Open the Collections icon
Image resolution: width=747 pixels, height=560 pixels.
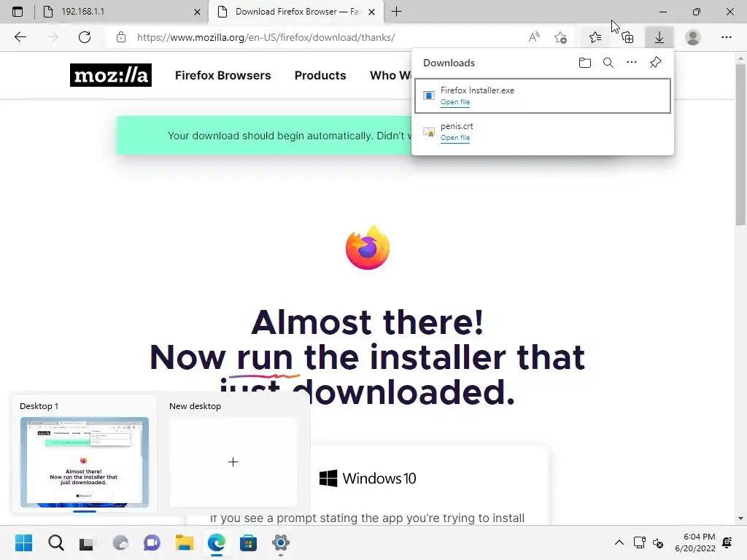point(628,37)
